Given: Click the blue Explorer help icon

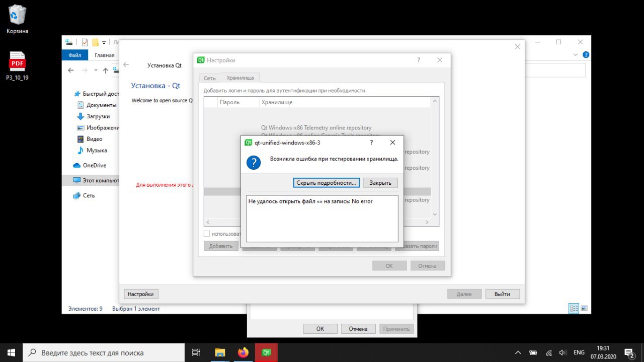Looking at the screenshot, I should click(x=586, y=55).
